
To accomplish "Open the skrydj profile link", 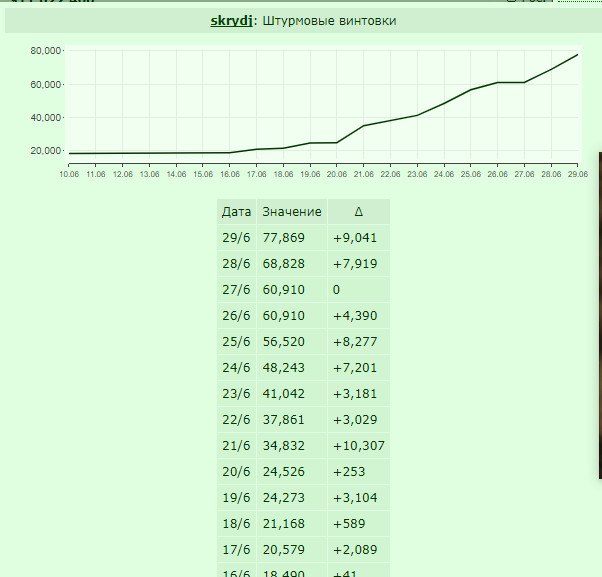I will click(231, 21).
